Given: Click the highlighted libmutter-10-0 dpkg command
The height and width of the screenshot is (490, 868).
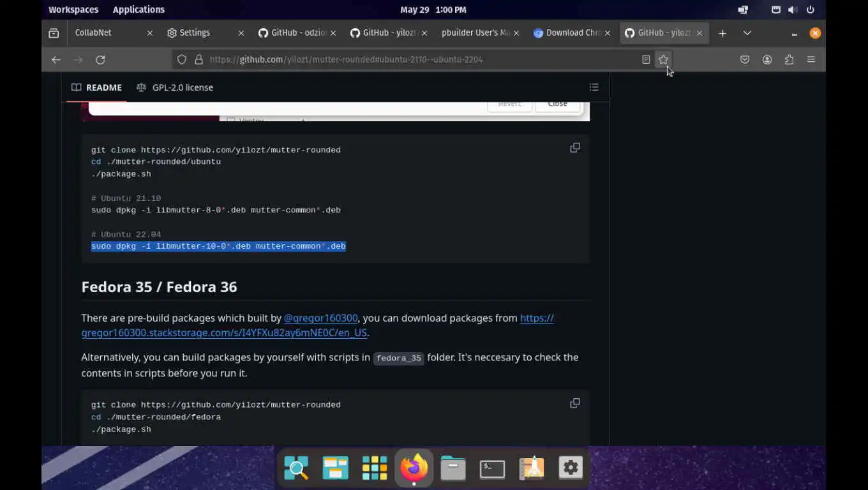Looking at the screenshot, I should (x=218, y=246).
